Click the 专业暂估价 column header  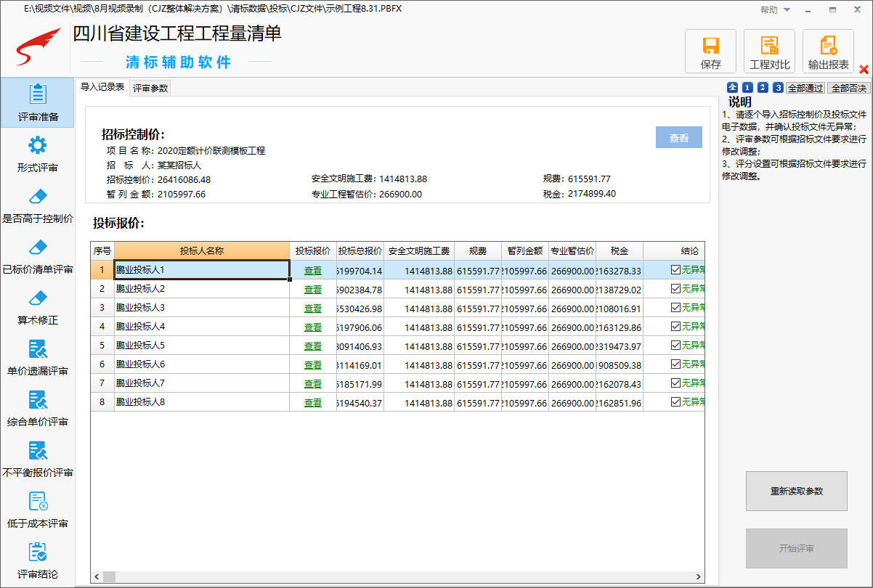572,251
